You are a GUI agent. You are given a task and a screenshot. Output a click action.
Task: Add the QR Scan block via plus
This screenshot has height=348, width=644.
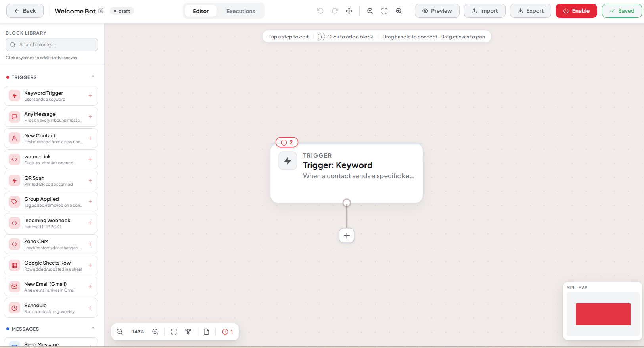(90, 181)
